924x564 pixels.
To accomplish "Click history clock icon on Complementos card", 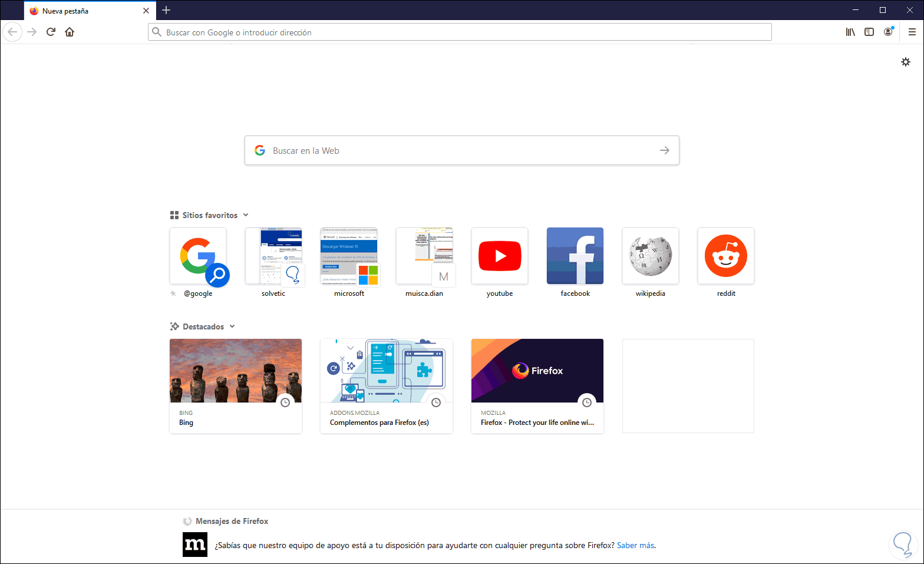I will click(436, 403).
